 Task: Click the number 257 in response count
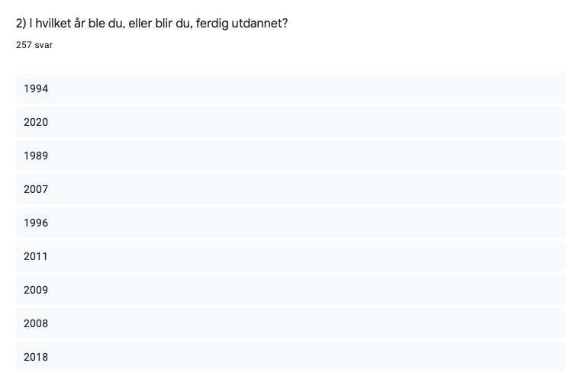click(x=24, y=45)
